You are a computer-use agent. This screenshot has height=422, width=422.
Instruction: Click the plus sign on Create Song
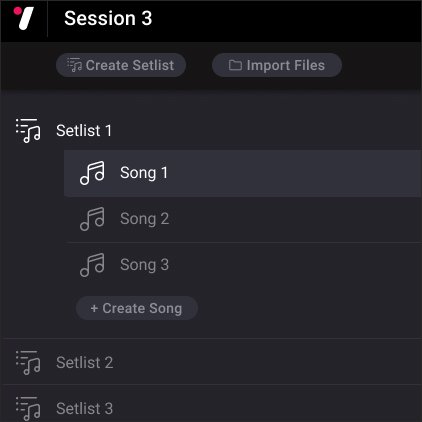pos(94,308)
